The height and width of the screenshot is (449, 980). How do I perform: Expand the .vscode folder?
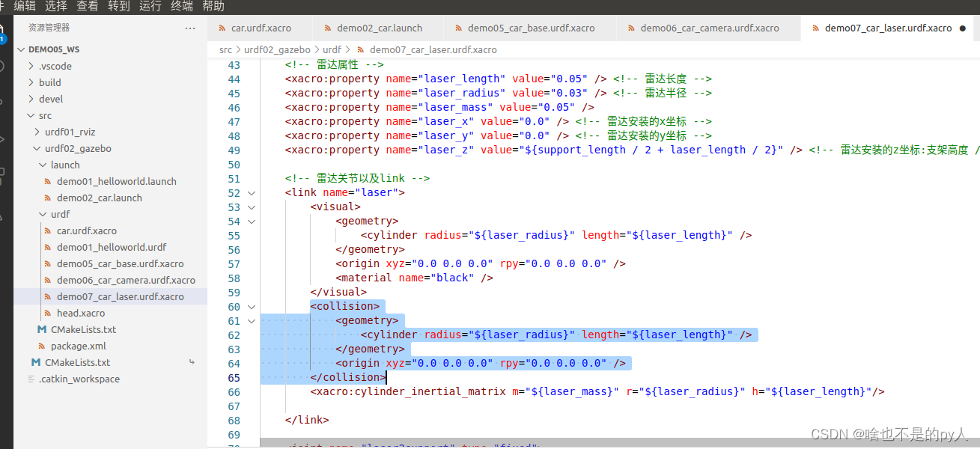tap(30, 66)
